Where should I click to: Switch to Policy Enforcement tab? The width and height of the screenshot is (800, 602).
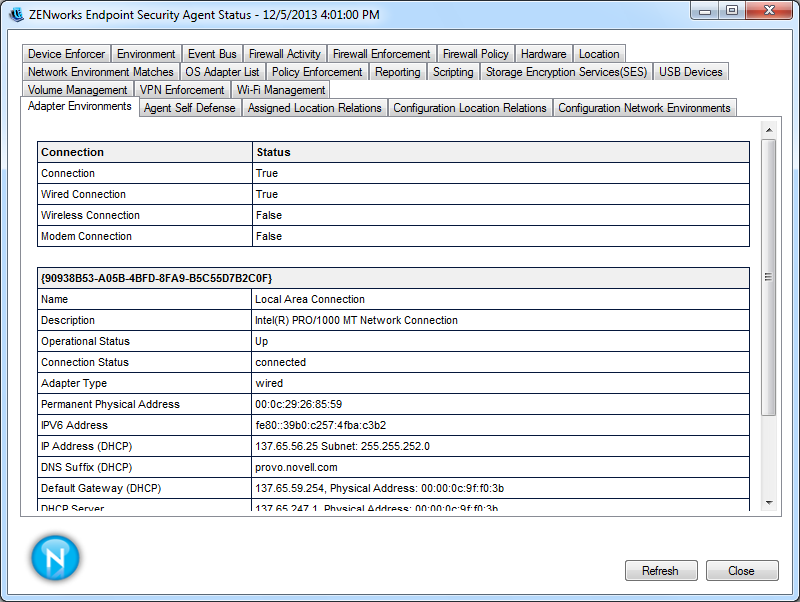coord(317,72)
